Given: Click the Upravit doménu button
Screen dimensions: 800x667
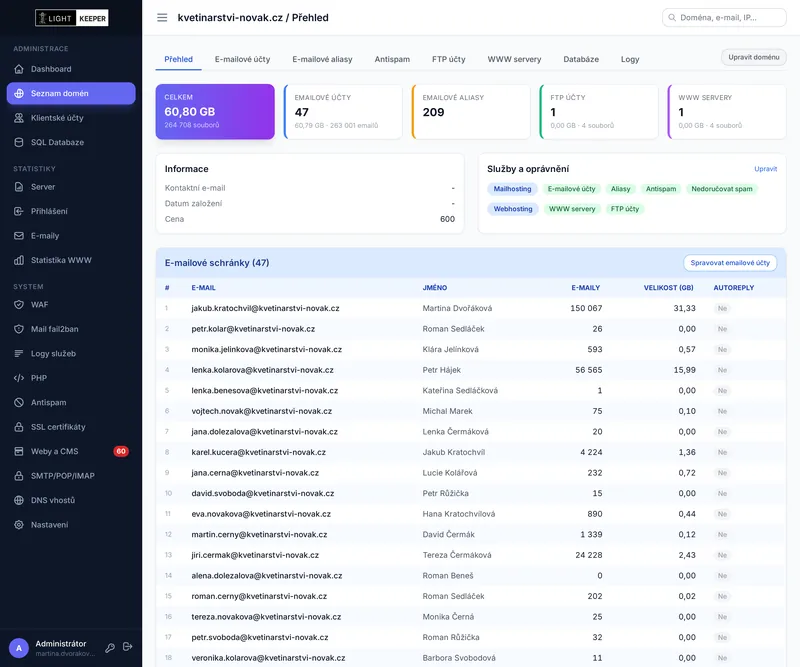Looking at the screenshot, I should coord(754,57).
